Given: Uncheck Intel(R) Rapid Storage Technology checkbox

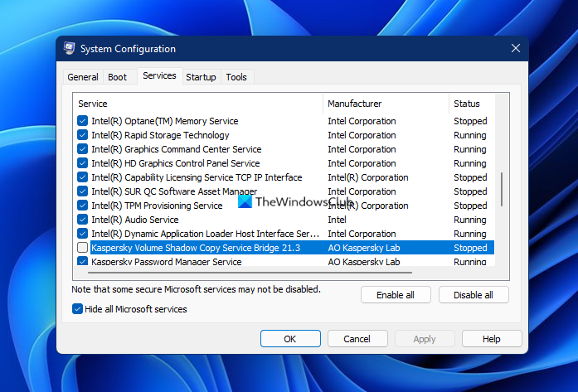Looking at the screenshot, I should 82,135.
